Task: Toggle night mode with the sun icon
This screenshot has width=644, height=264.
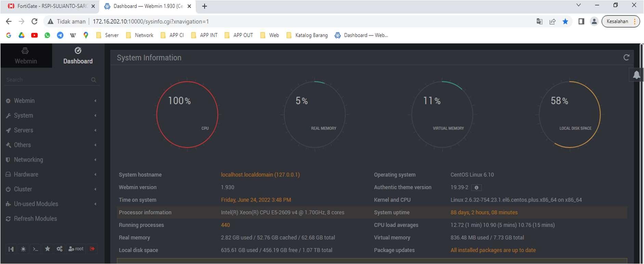Action: click(x=23, y=249)
